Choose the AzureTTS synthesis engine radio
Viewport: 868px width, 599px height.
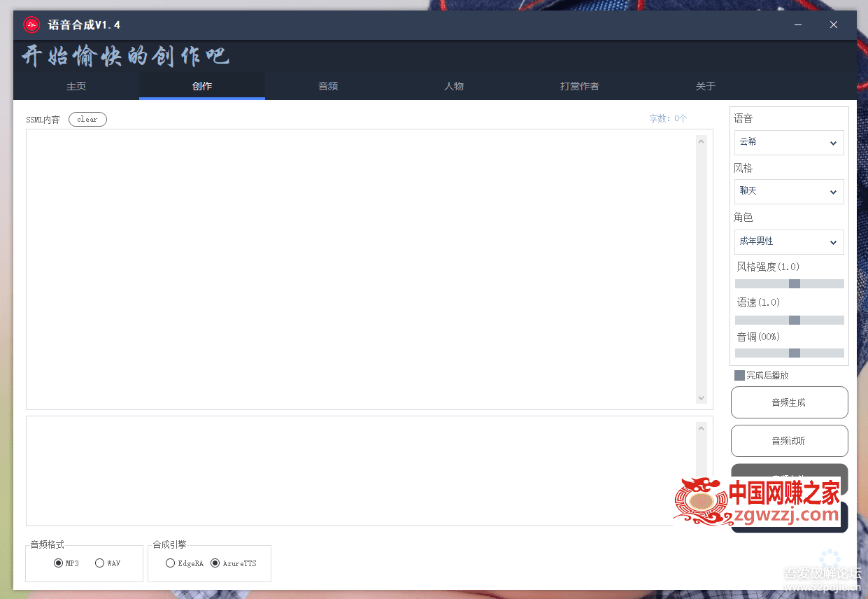pyautogui.click(x=215, y=563)
